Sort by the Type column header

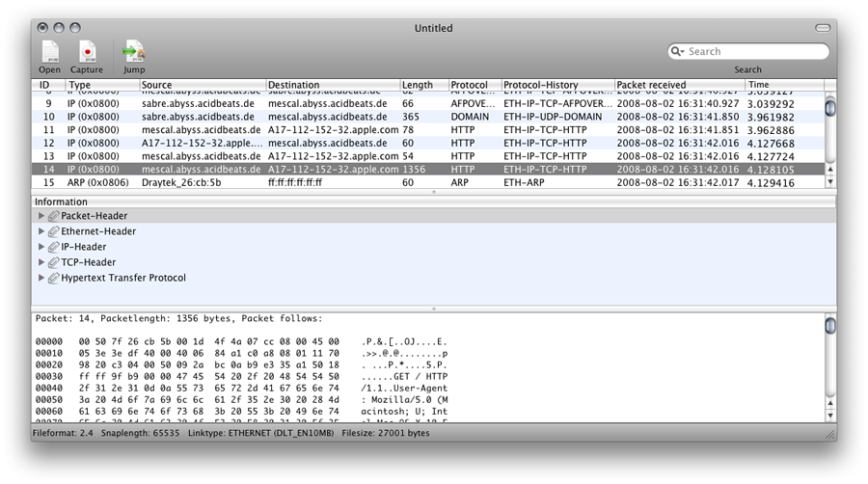coord(102,85)
